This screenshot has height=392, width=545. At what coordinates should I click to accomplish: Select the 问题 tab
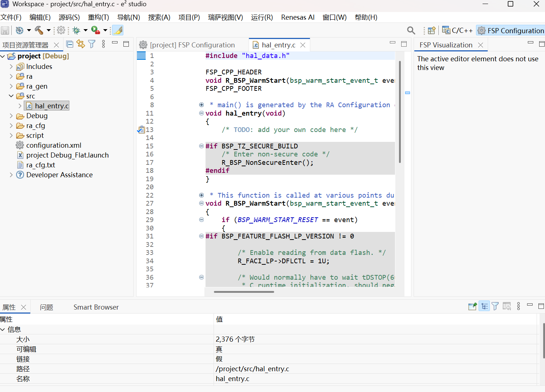point(47,307)
